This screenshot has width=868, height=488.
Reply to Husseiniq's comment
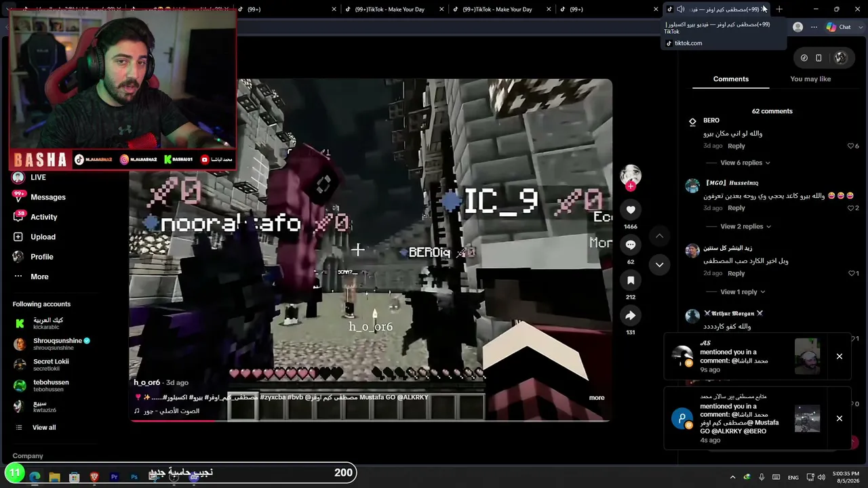[736, 208]
